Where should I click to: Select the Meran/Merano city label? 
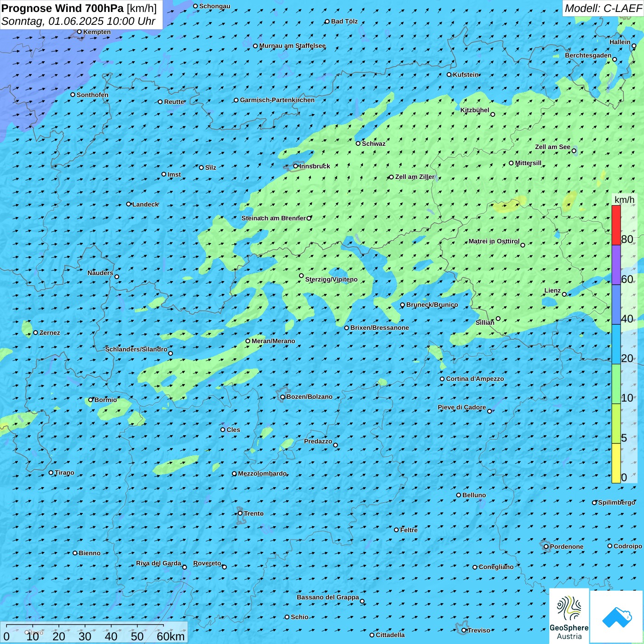tap(273, 341)
